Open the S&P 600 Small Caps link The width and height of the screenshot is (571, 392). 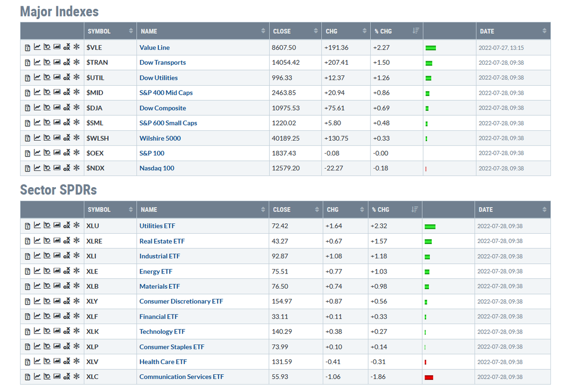[168, 122]
